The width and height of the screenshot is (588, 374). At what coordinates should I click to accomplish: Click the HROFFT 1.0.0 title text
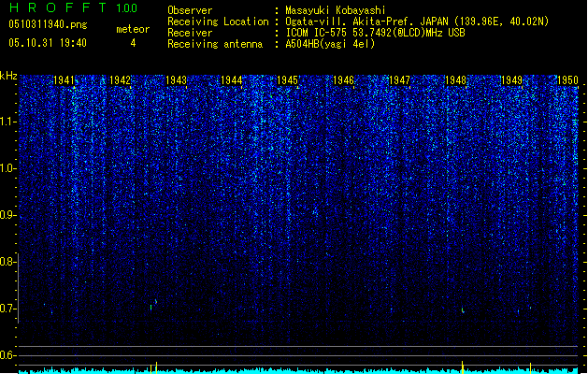click(74, 7)
